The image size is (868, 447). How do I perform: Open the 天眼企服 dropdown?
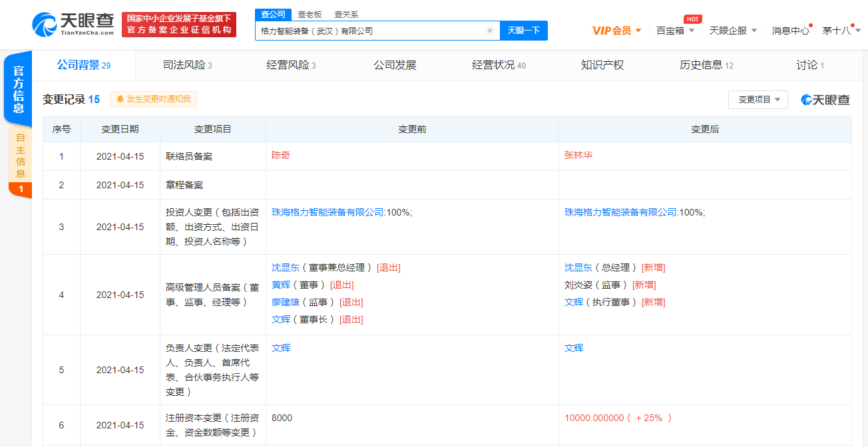pyautogui.click(x=730, y=31)
